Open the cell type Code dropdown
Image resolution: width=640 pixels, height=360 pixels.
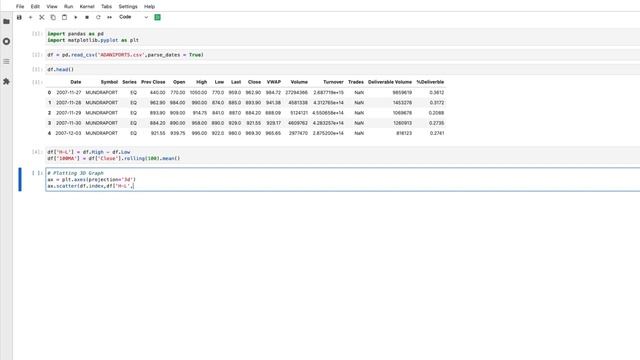133,17
